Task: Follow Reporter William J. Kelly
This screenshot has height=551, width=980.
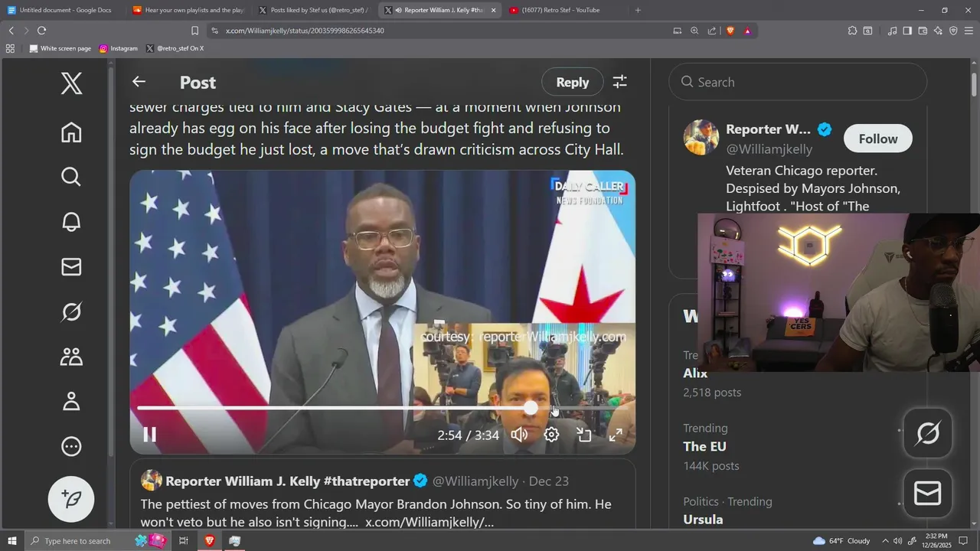Action: pos(878,139)
